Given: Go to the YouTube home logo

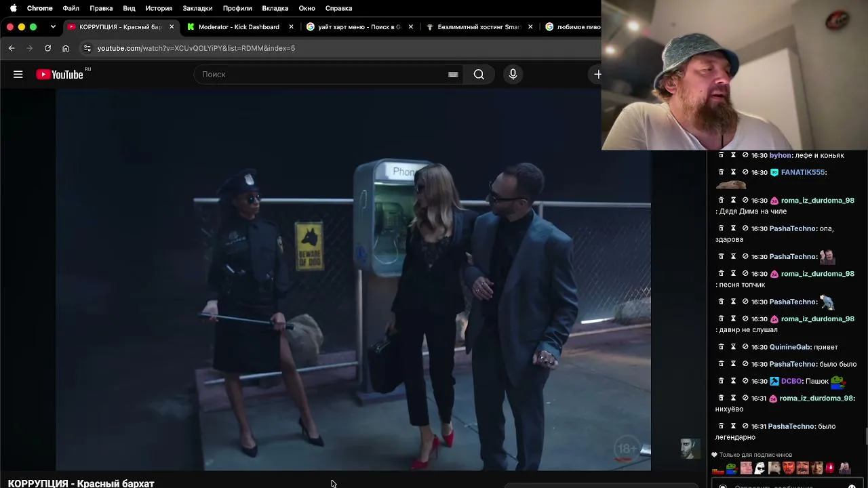Looking at the screenshot, I should tap(60, 75).
